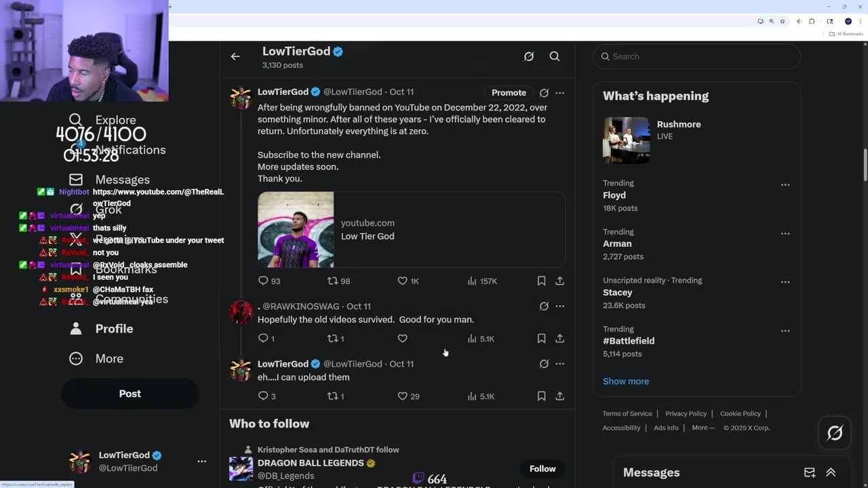
Task: Click the Post button
Action: (130, 394)
